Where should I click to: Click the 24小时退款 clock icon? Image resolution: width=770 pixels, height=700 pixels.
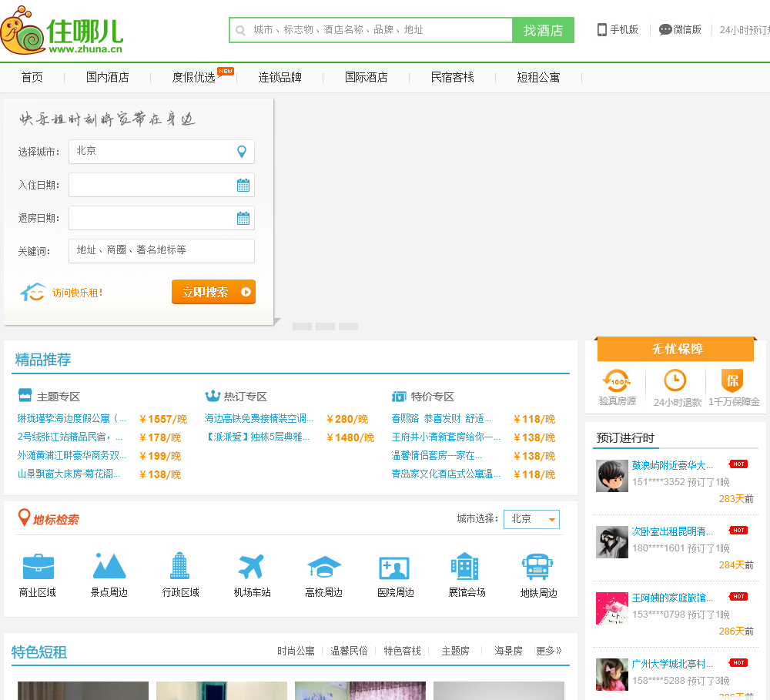(x=675, y=380)
